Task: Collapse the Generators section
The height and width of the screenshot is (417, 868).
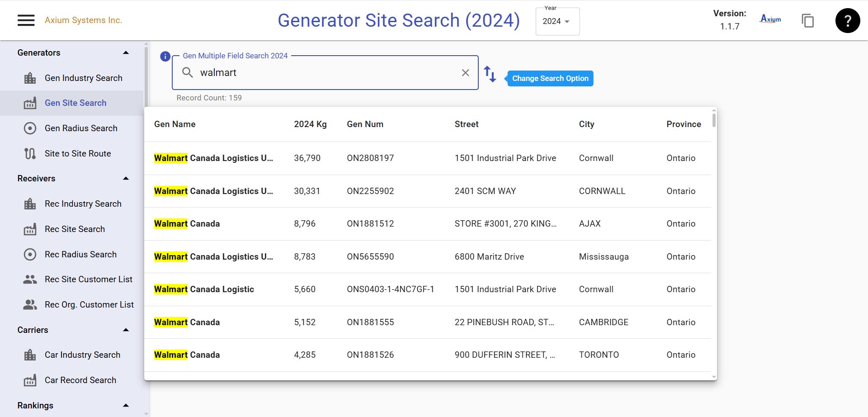Action: (x=126, y=53)
